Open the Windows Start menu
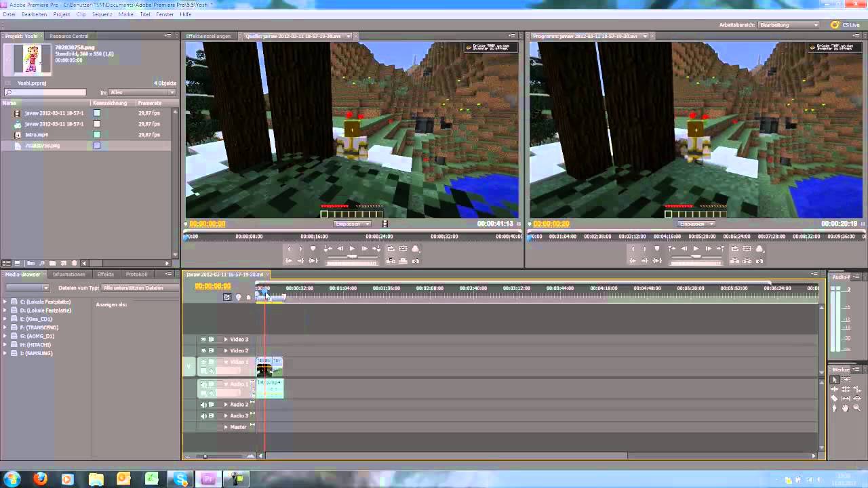 pyautogui.click(x=12, y=479)
